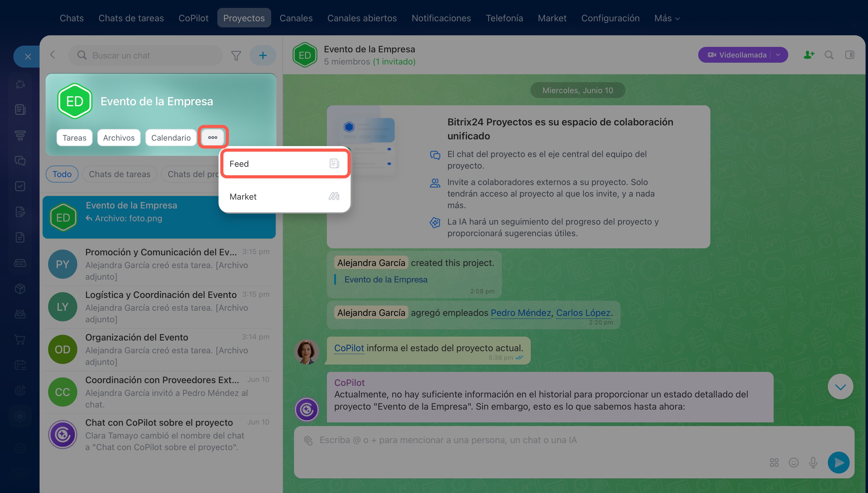Add a member with the add-user icon
Viewport: 868px width, 493px height.
(x=809, y=55)
